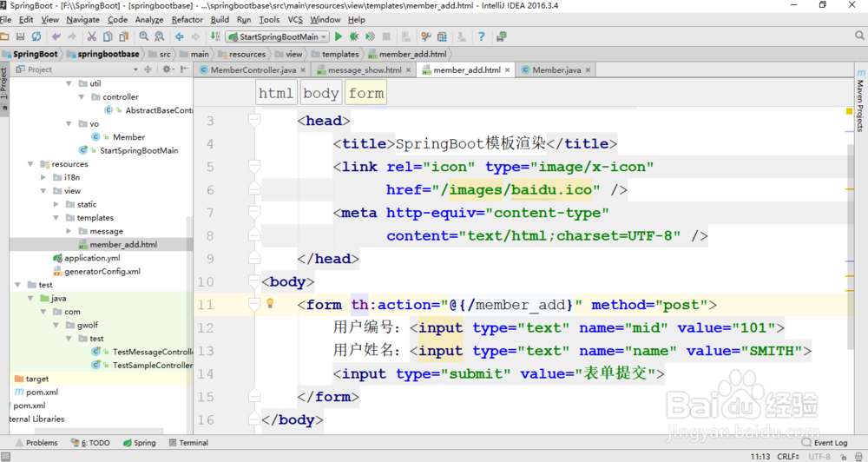Viewport: 868px width, 462px height.
Task: Toggle the head tag code fold on line 3
Action: [254, 120]
